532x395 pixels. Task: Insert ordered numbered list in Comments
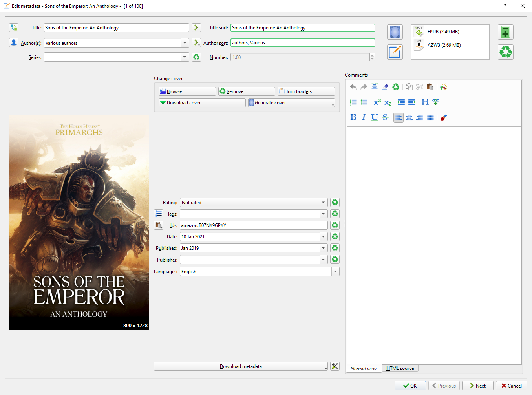coord(353,102)
